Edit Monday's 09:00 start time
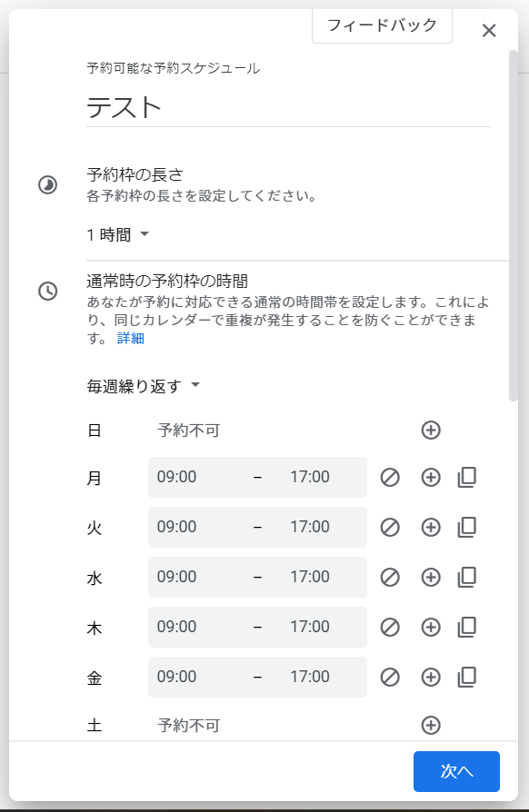Viewport: 529px width, 812px height. 176,477
